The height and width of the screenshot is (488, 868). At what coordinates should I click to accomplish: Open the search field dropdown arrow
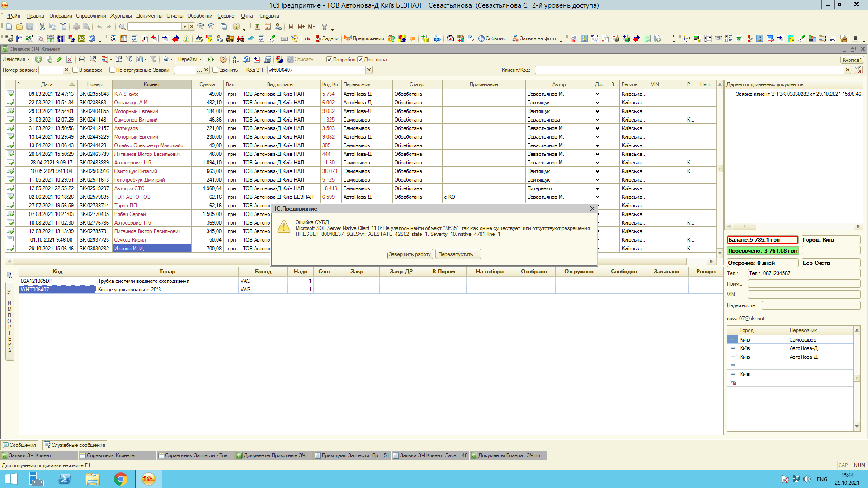pyautogui.click(x=184, y=27)
